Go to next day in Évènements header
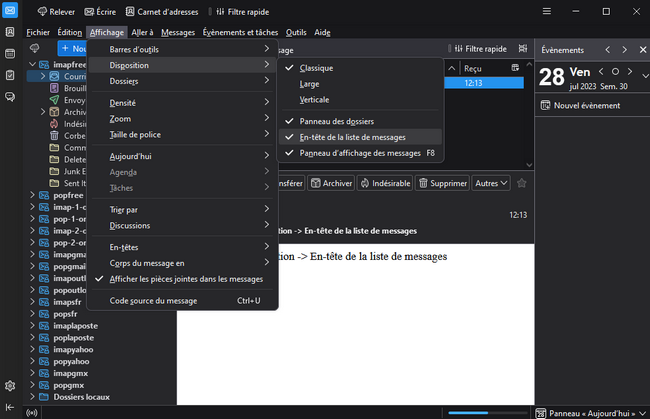 pos(624,50)
